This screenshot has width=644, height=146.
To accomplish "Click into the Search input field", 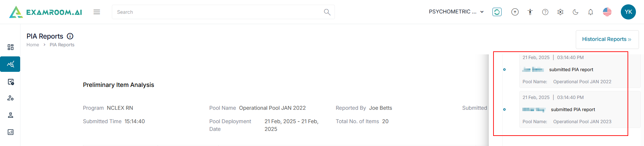I will click(x=218, y=12).
